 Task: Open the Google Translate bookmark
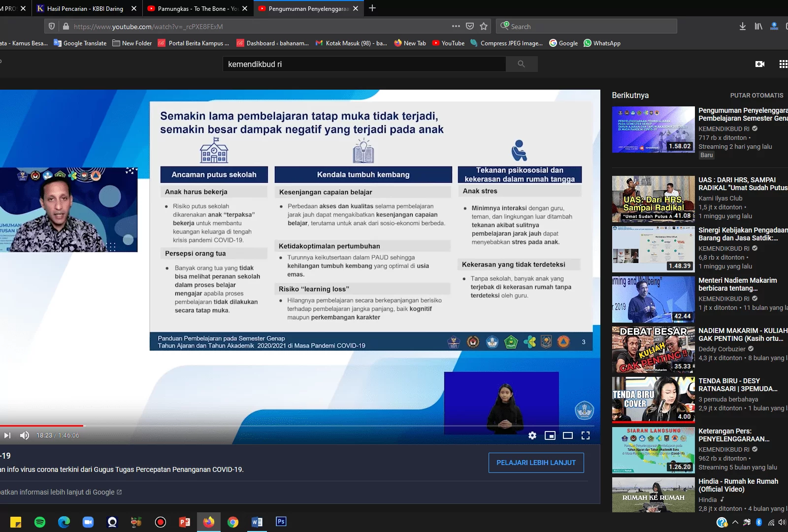coord(80,43)
